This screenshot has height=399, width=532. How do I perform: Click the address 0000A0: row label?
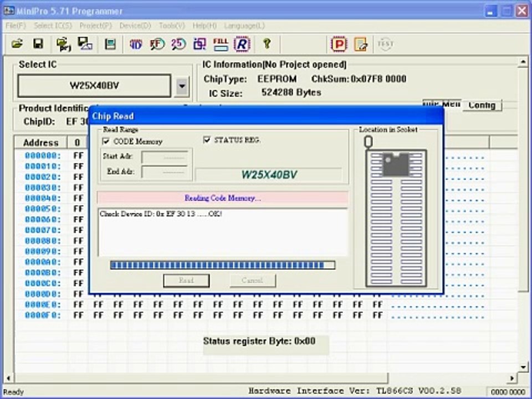pyautogui.click(x=43, y=262)
